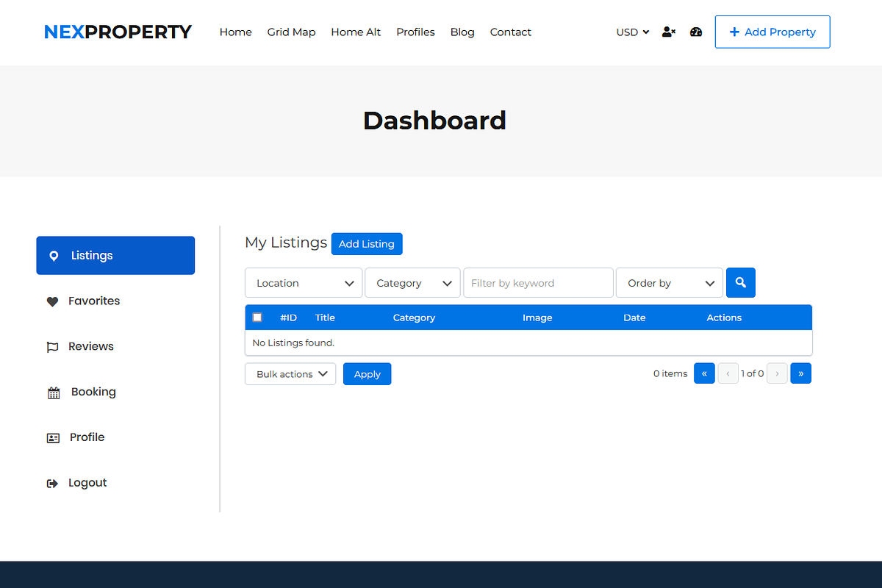Open the Profiles menu item
882x588 pixels.
pos(415,32)
